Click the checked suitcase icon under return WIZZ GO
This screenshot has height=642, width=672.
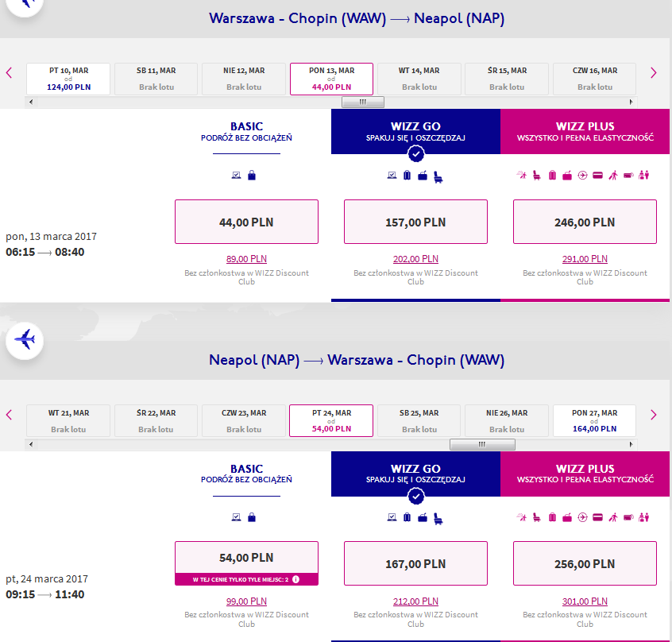(x=407, y=517)
